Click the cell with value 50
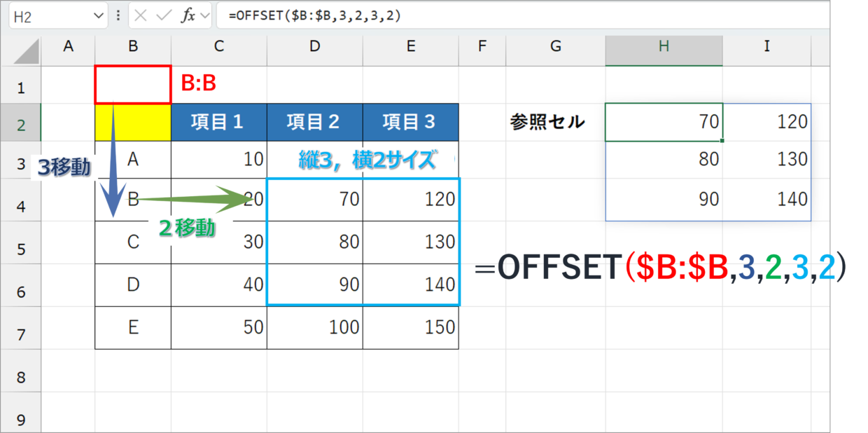 point(219,327)
